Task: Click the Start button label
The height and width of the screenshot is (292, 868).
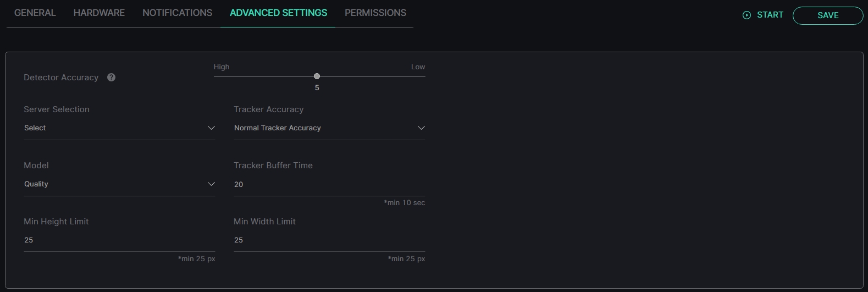Action: [x=770, y=15]
